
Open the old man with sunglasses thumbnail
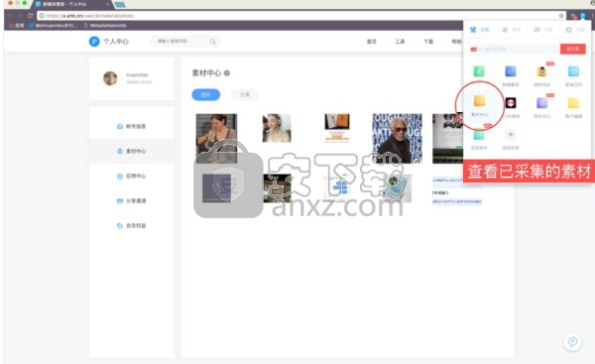point(397,138)
